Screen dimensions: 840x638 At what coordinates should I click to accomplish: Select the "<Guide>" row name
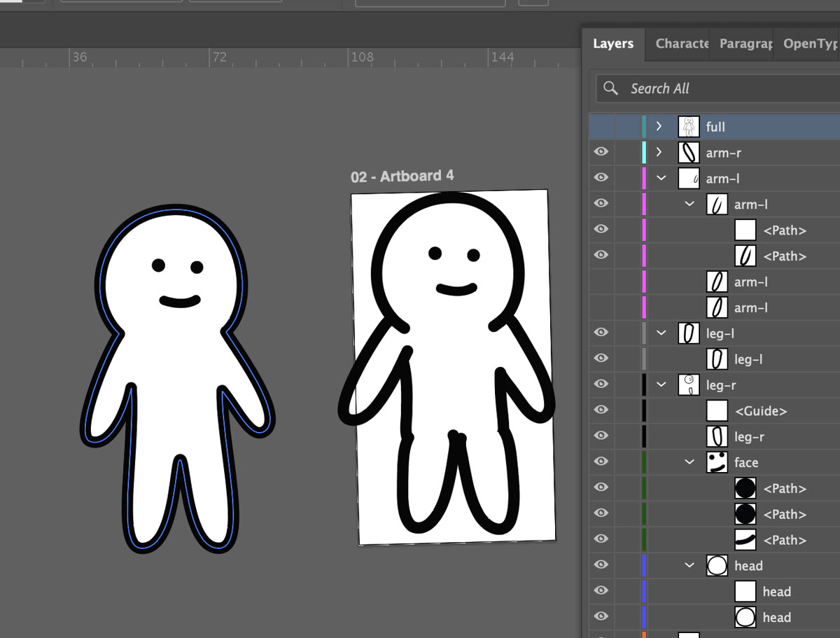point(761,411)
